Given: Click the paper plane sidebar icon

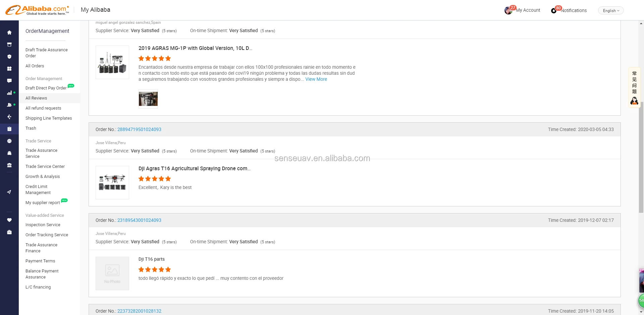Looking at the screenshot, I should (x=9, y=192).
